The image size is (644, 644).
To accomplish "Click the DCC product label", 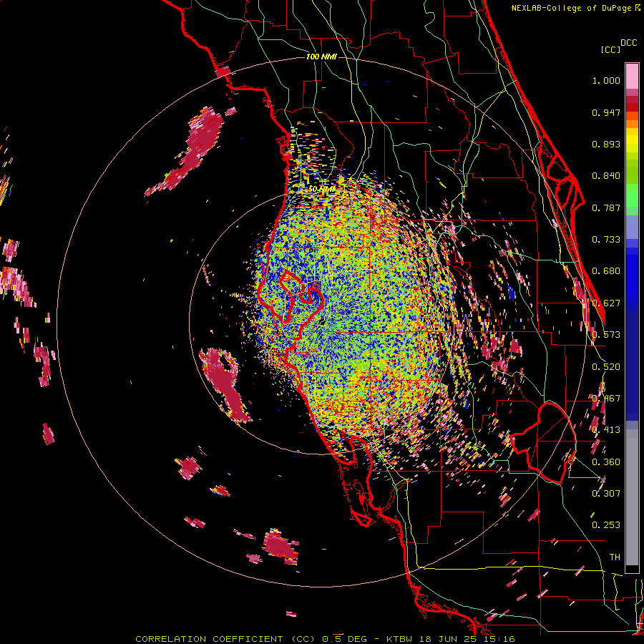I will (628, 43).
